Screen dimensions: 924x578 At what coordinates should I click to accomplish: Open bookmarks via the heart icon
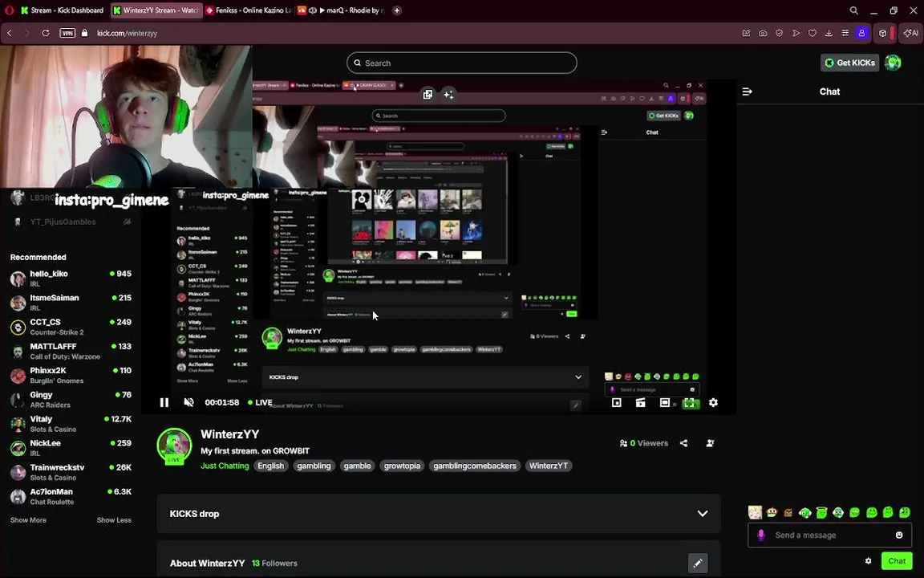click(812, 33)
